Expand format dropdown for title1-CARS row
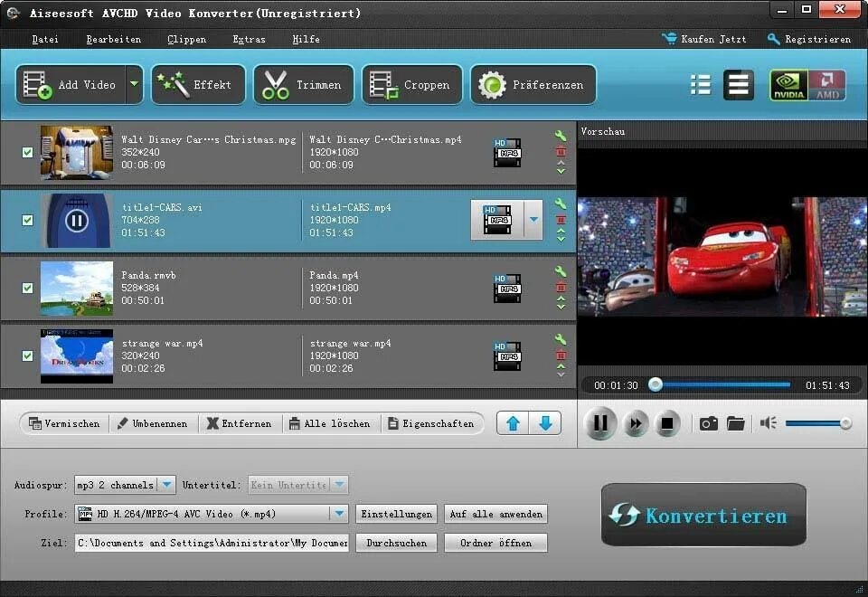 533,220
